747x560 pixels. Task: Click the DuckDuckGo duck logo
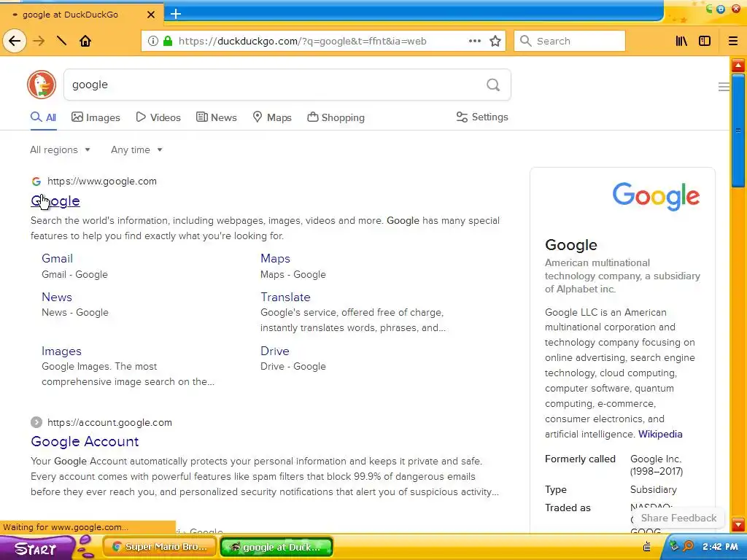(42, 85)
